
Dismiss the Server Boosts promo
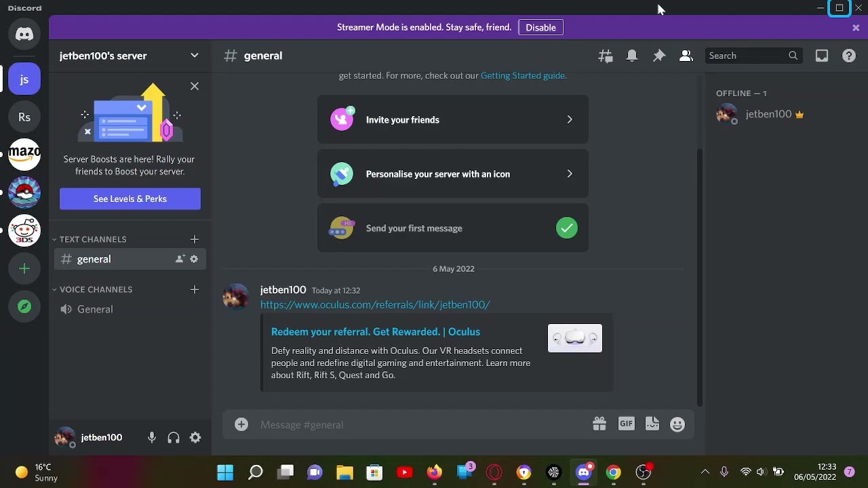(x=195, y=86)
